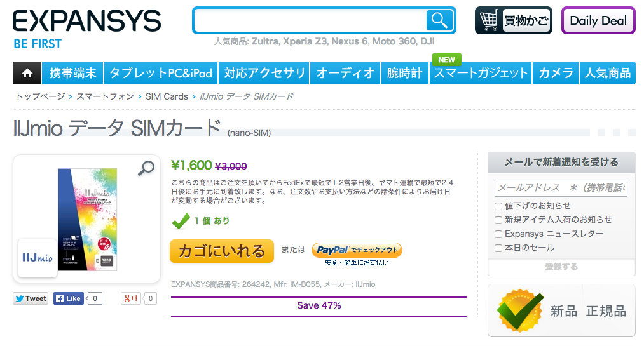Open the 携帯端末 menu
The height and width of the screenshot is (346, 644).
tap(72, 73)
